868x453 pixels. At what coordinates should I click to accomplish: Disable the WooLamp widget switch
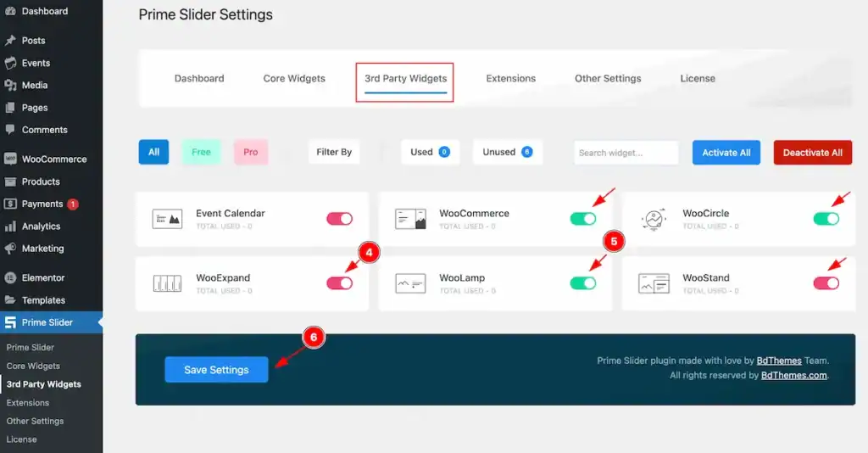pos(583,283)
